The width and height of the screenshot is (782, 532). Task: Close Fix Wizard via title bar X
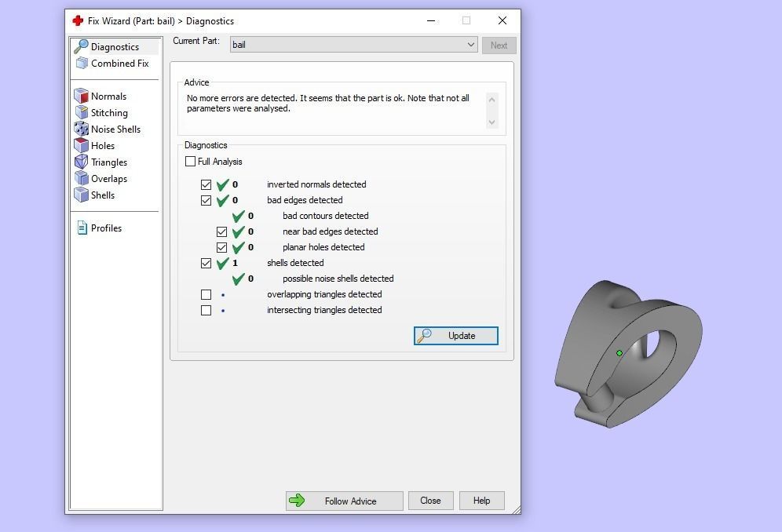click(502, 20)
